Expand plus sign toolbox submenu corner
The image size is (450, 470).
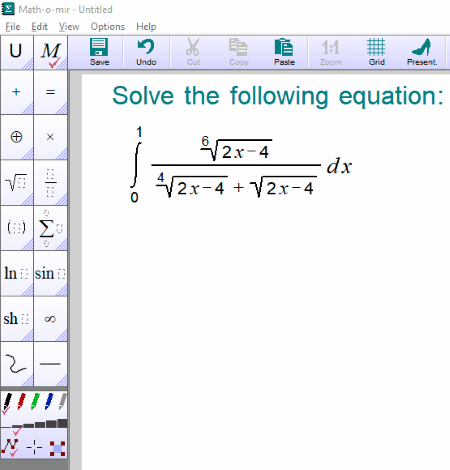point(29,110)
